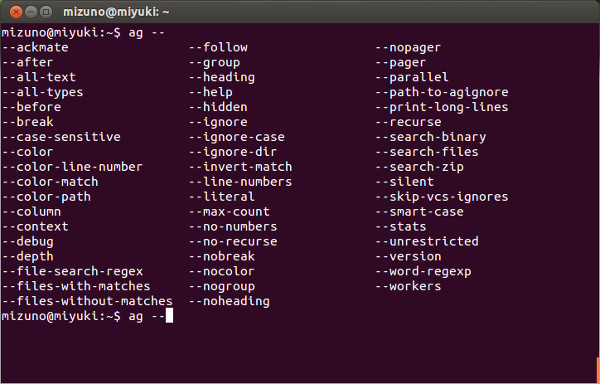Select the --ignore-case option text
600x384 pixels.
pos(237,137)
